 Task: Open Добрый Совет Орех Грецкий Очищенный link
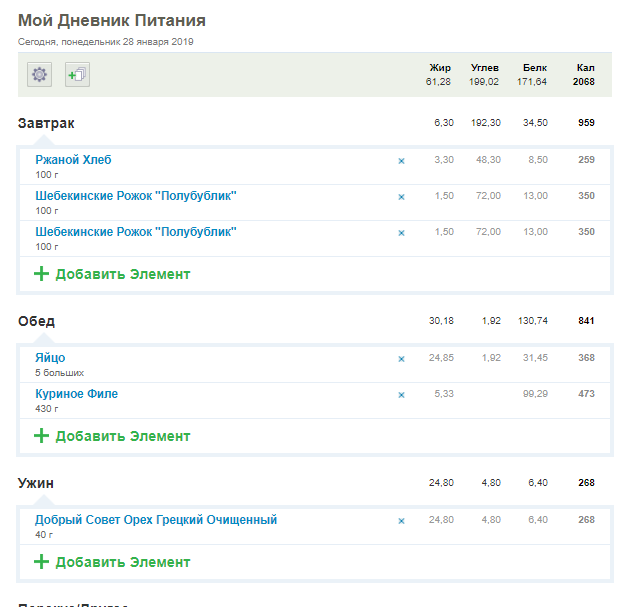tap(156, 520)
